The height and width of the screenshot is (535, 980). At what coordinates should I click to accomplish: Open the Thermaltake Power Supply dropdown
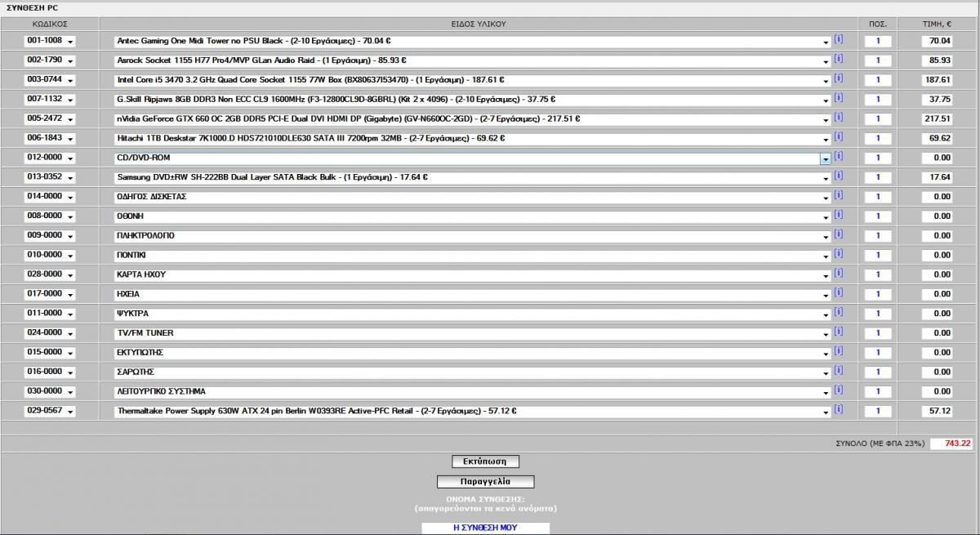click(x=473, y=411)
